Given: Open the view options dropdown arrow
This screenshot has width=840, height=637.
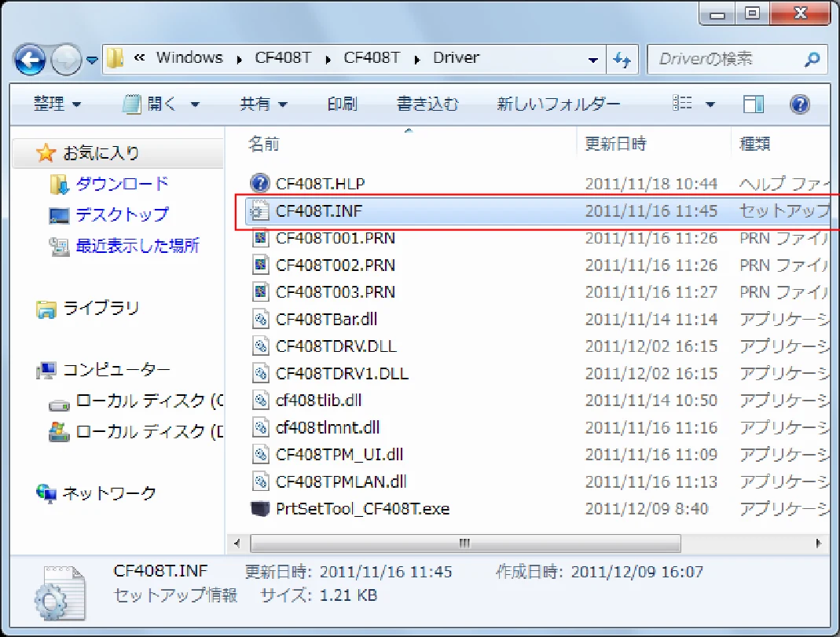Looking at the screenshot, I should coord(710,104).
